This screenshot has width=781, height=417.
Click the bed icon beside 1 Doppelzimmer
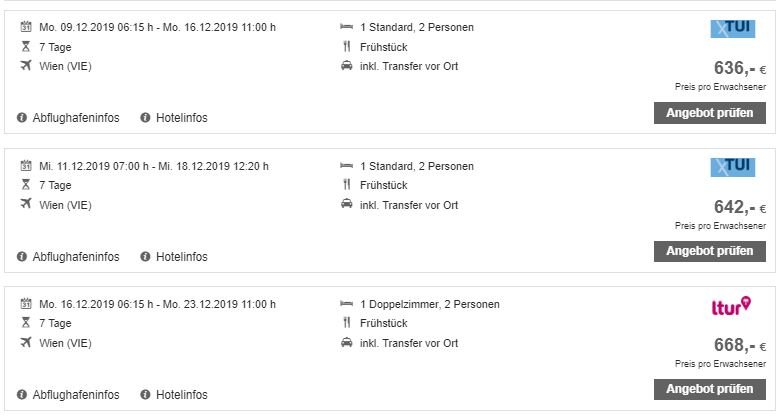coord(347,304)
